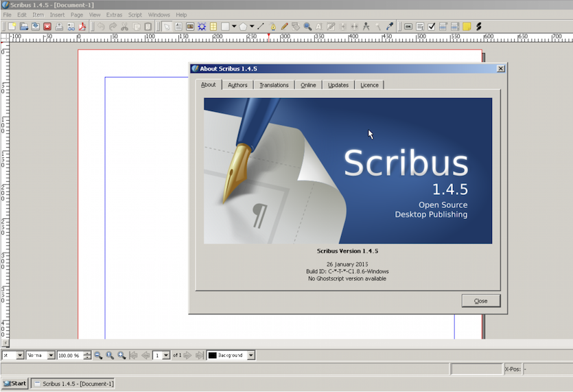Screen dimensions: 573x392
Task: Insert a PDF Push Button (OK icon)
Action: click(408, 26)
